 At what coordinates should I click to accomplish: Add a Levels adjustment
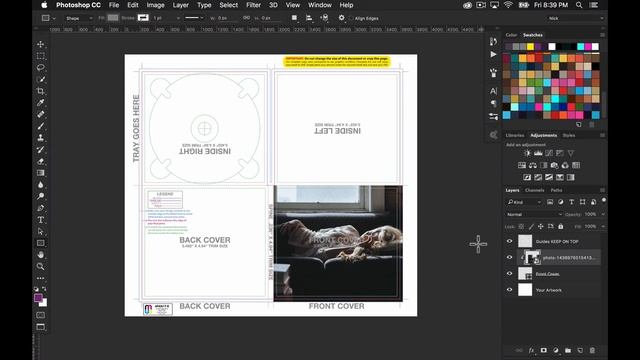tap(538, 153)
